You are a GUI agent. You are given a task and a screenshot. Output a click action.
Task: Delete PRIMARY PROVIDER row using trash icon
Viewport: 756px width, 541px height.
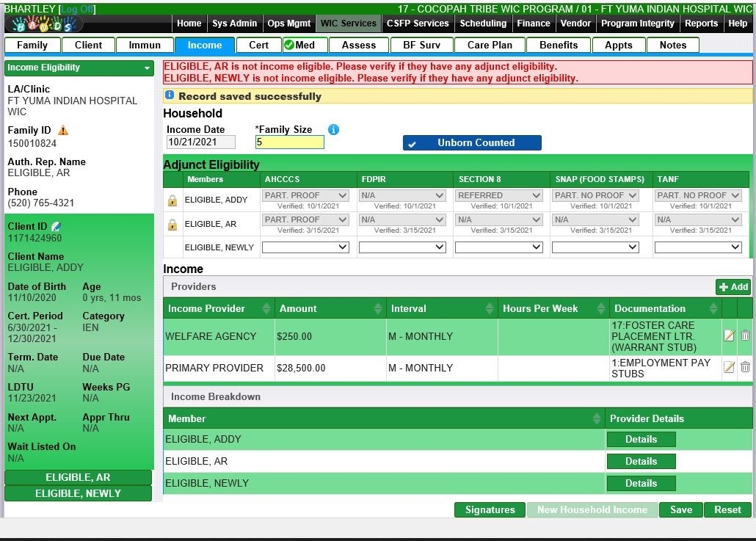pyautogui.click(x=745, y=368)
